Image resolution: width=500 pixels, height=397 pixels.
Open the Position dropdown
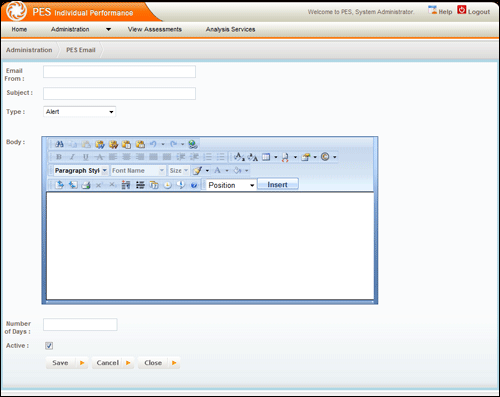pos(231,185)
